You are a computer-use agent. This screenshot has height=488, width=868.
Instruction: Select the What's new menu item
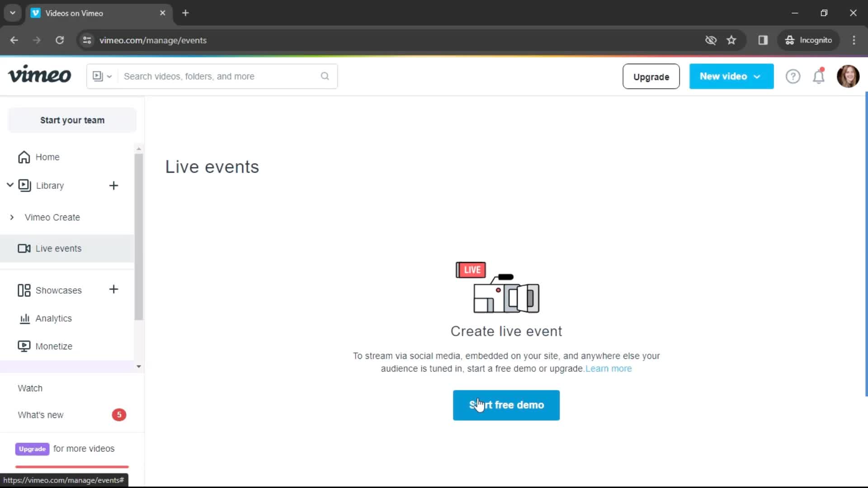pyautogui.click(x=41, y=415)
